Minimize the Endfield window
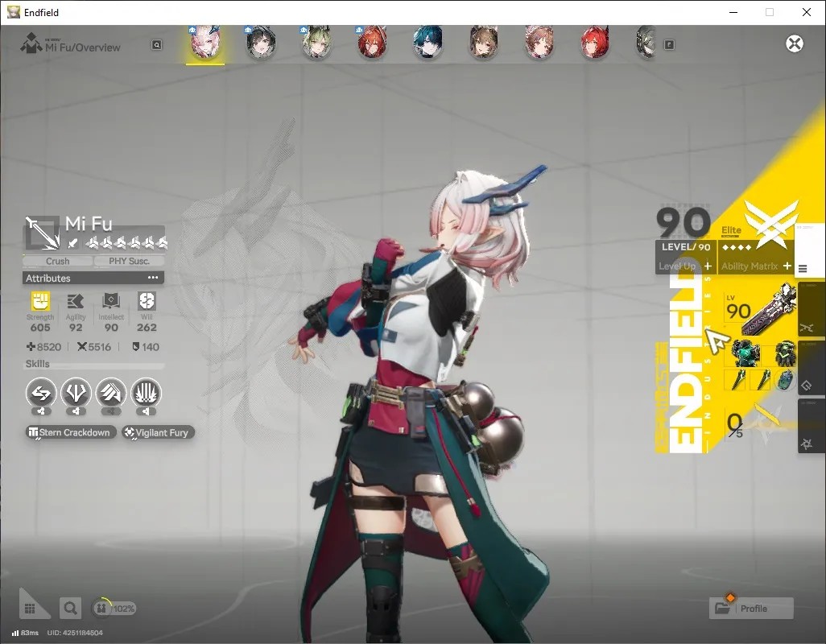Viewport: 826px width, 644px height. (733, 12)
